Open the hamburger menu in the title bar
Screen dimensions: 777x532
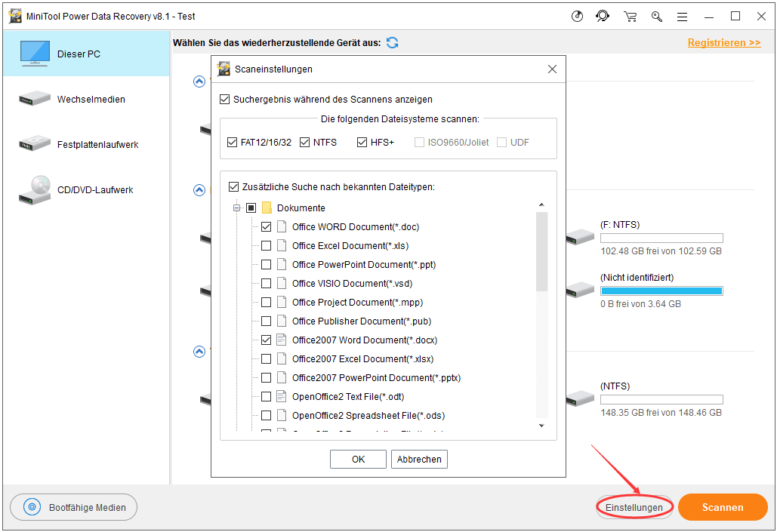click(683, 17)
